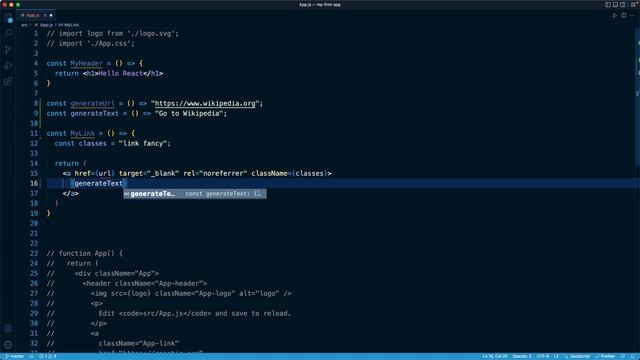Open the Run and Debug view

coord(8,65)
